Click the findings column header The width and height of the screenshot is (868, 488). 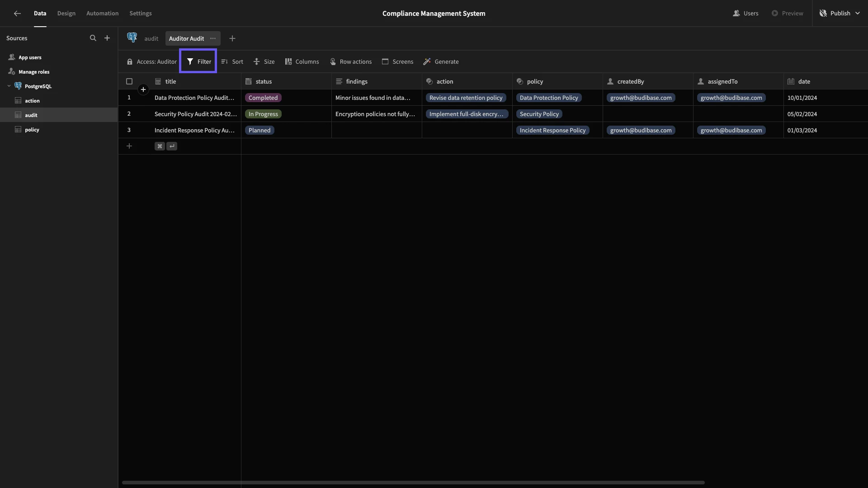tap(377, 82)
